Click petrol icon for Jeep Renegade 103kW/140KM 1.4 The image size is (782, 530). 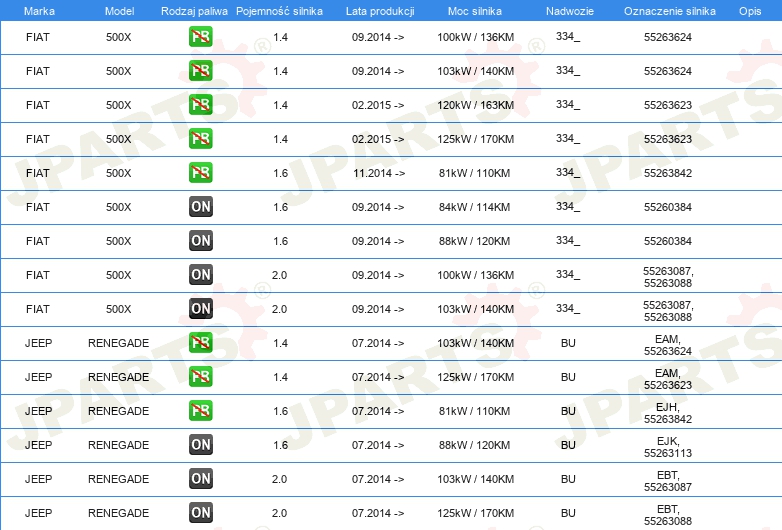200,343
